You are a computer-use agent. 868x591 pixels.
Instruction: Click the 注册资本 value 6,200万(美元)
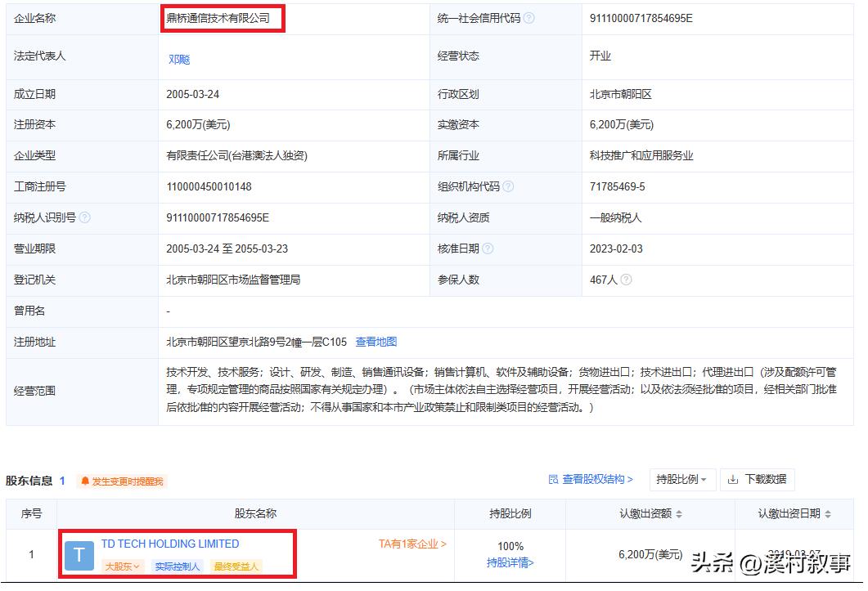[198, 124]
